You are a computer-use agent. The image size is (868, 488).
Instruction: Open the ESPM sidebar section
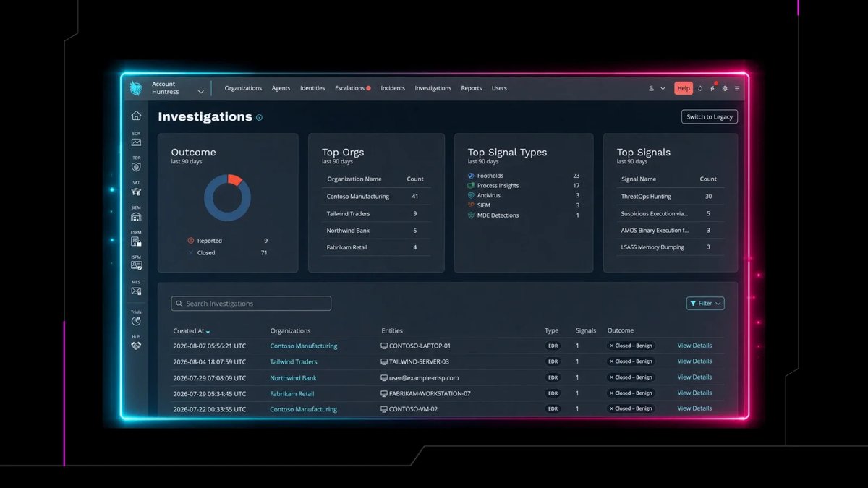tap(136, 238)
